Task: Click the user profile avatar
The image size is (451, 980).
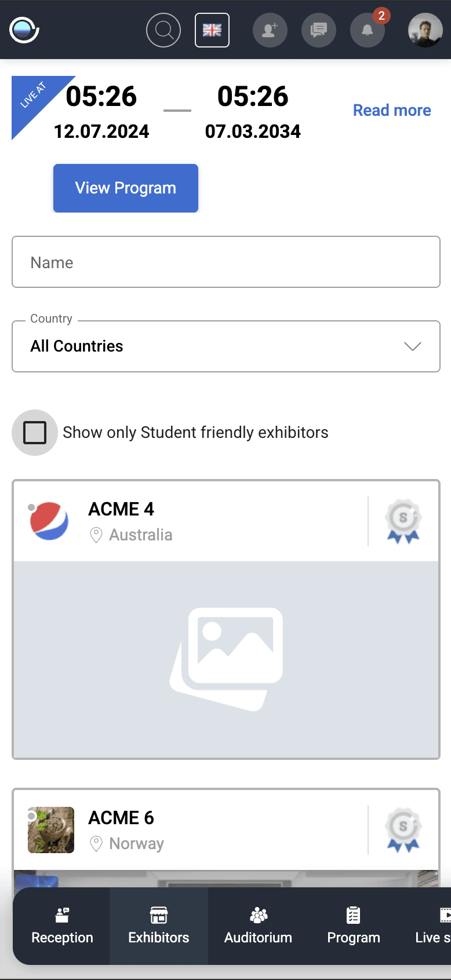Action: pos(425,30)
